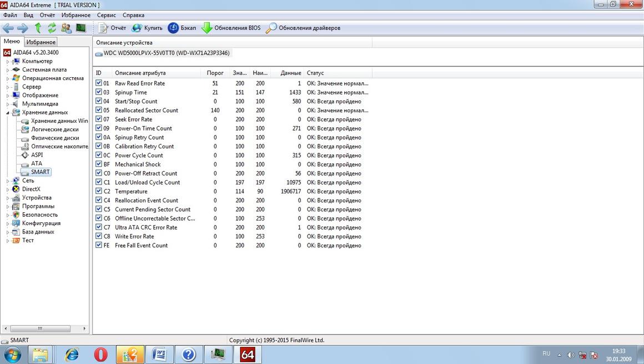
Task: Expand the Компьютер tree node
Action: click(7, 61)
